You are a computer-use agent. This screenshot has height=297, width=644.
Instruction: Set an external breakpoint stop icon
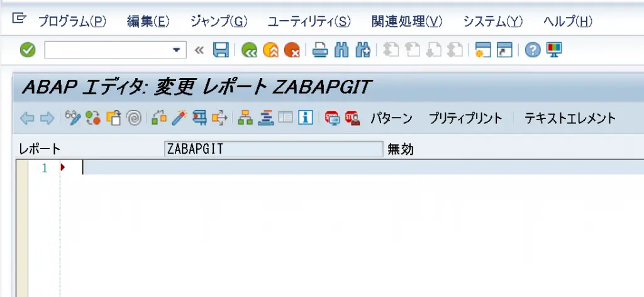[352, 118]
